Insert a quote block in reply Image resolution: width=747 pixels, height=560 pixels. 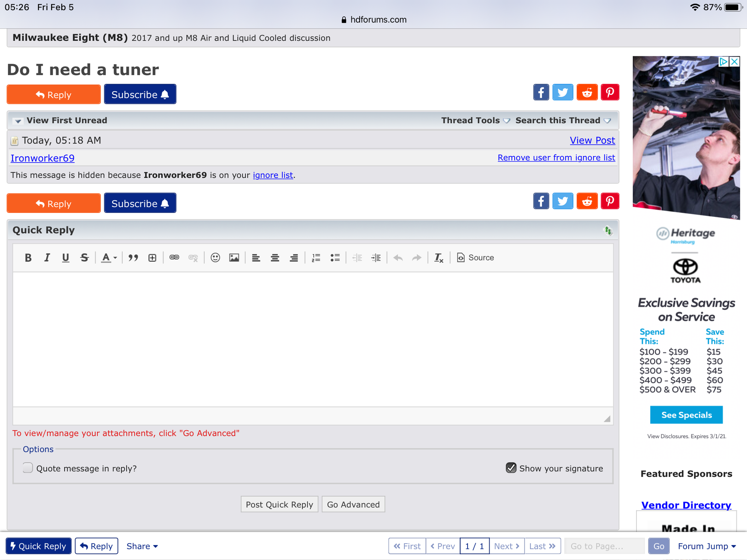coord(133,258)
